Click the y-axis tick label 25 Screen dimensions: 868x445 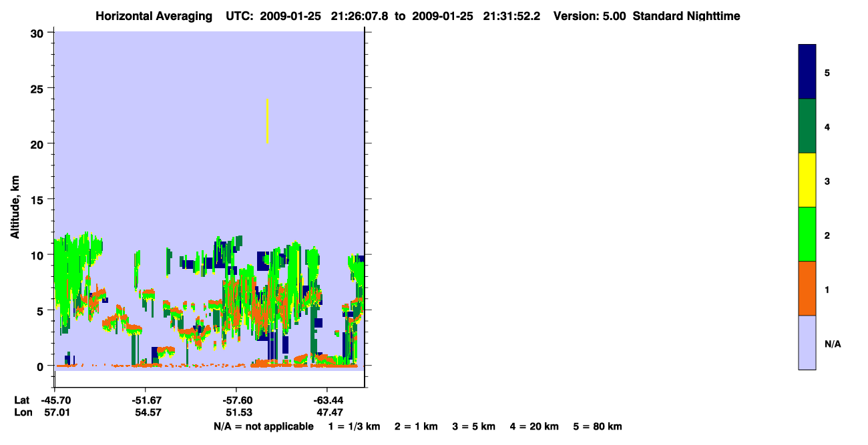point(39,88)
